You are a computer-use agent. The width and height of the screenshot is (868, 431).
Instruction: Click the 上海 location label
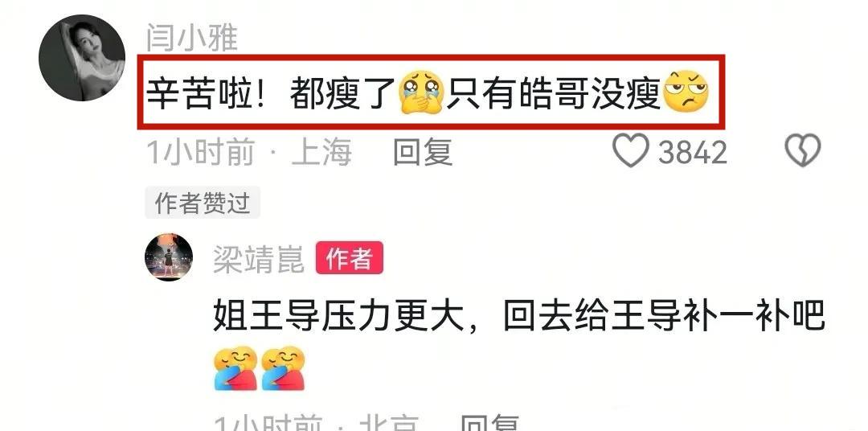coord(321,152)
